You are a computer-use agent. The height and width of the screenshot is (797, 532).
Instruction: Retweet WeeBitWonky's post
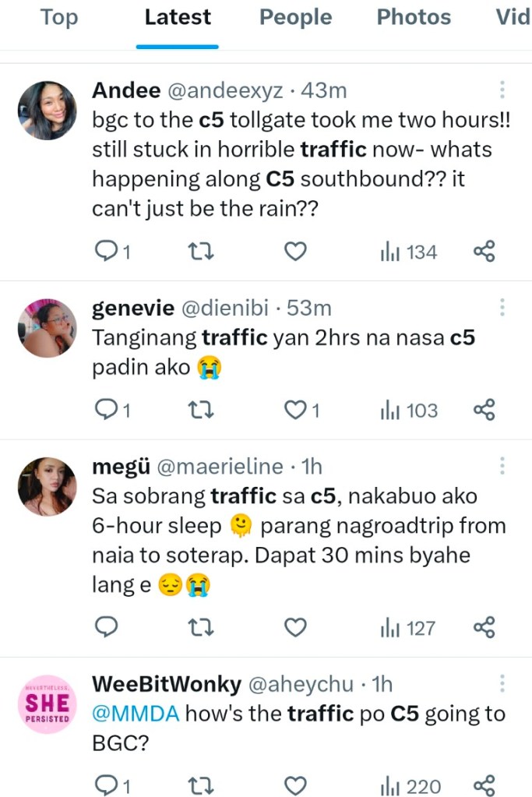(x=201, y=785)
